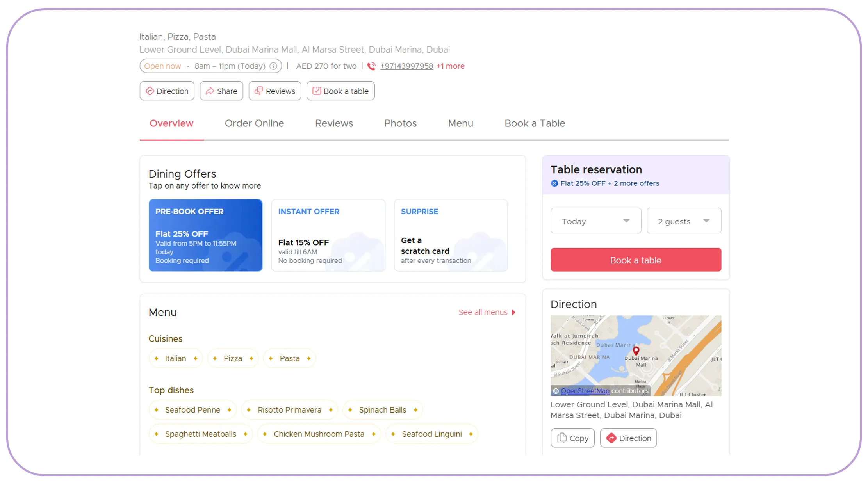Click the Copy address button
868x484 pixels.
pyautogui.click(x=572, y=438)
